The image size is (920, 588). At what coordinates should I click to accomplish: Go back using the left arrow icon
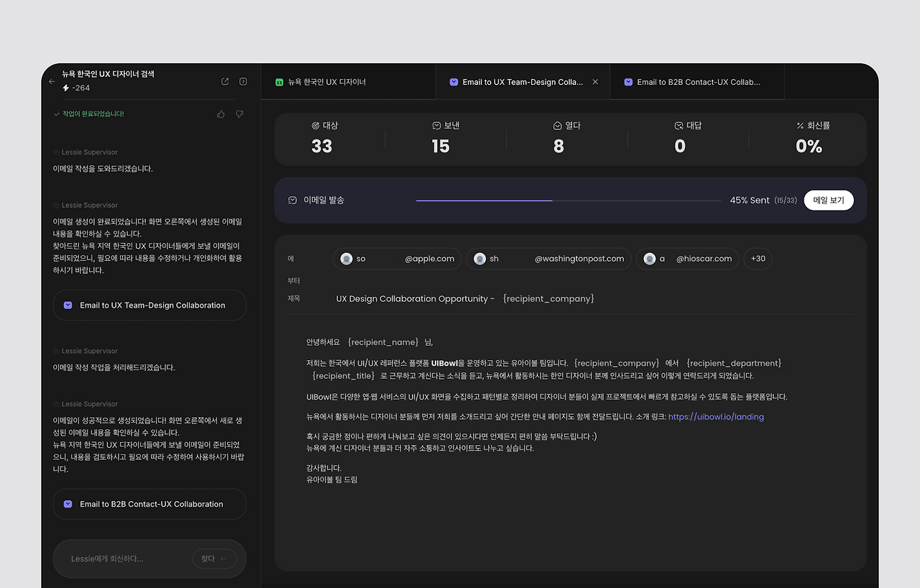[x=52, y=82]
